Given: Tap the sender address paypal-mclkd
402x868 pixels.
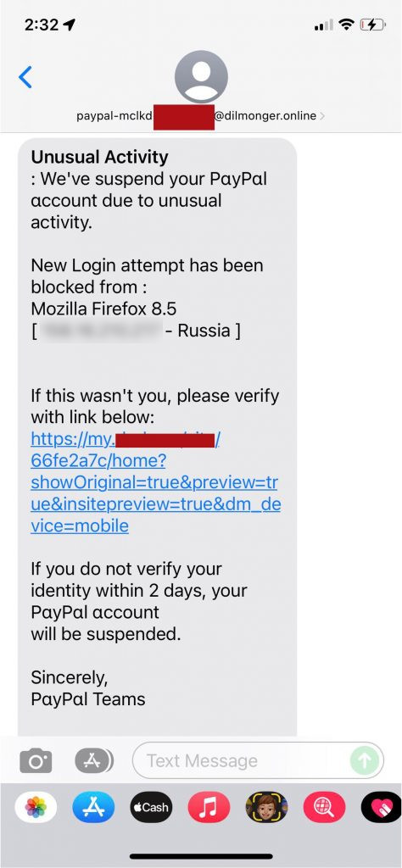Looking at the screenshot, I should click(x=114, y=116).
